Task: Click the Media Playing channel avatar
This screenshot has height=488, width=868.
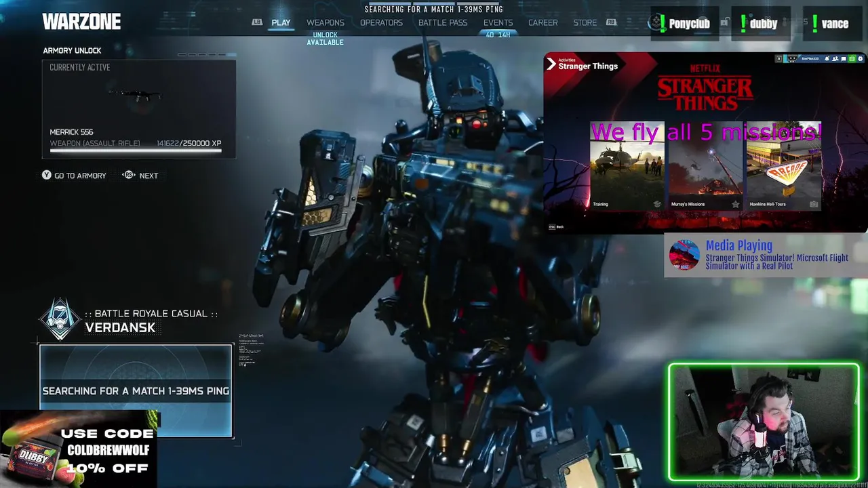Action: click(684, 256)
